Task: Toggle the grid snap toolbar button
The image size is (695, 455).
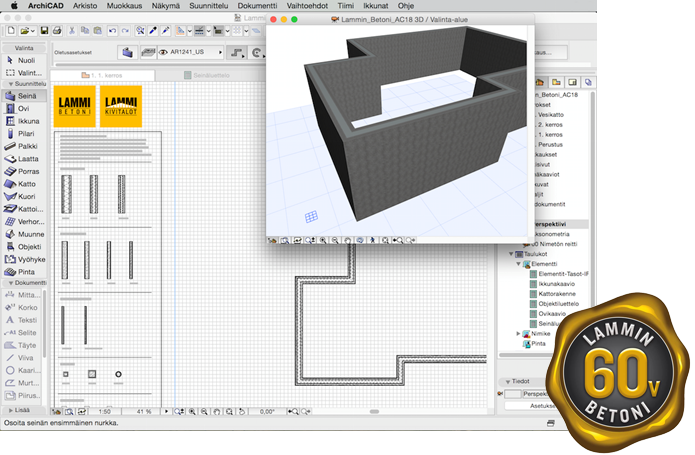Action: pos(238,31)
